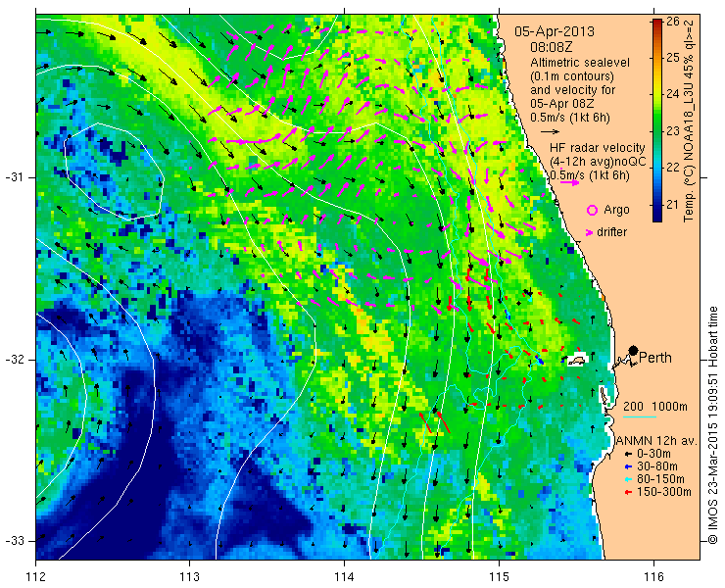This screenshot has height=588, width=725.
Task: Click the cyan 80-150m ANMN legend arrow
Action: [x=627, y=479]
